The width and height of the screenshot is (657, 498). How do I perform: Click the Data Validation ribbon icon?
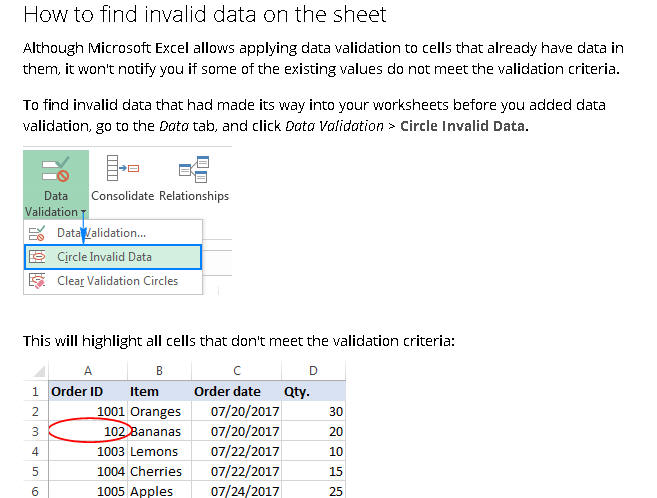click(56, 171)
